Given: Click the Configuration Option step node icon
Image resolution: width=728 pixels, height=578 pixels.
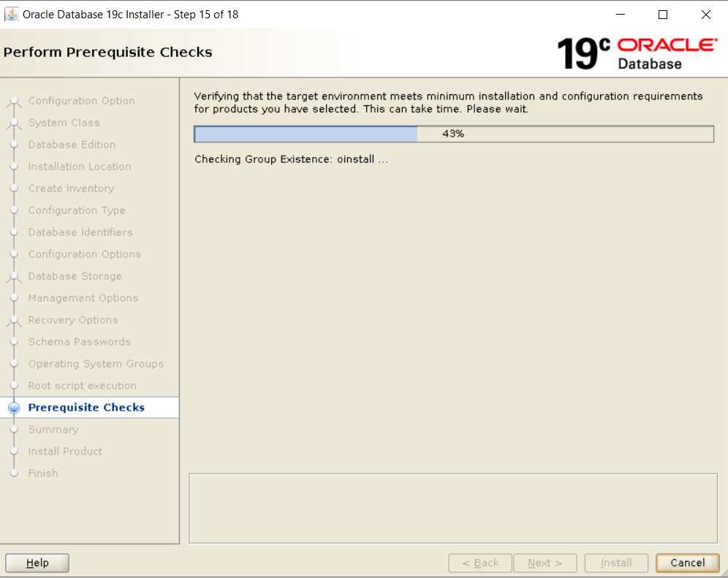Looking at the screenshot, I should coord(13,102).
